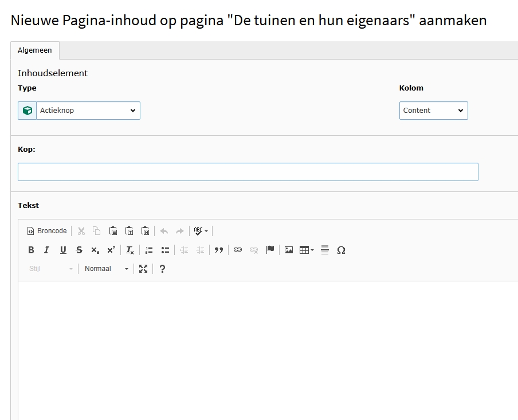Click the anchor flag icon
Image resolution: width=518 pixels, height=420 pixels.
coord(270,250)
